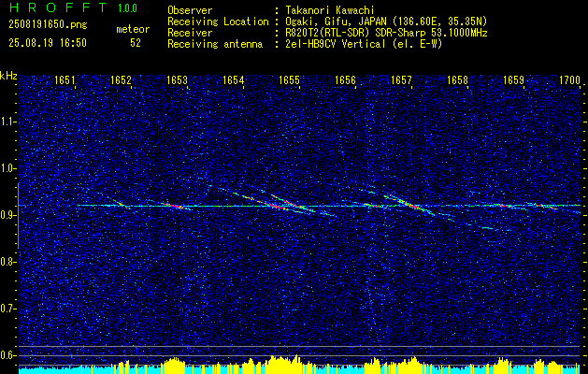Image resolution: width=588 pixels, height=374 pixels.
Task: Click the 2el-HB9CV Vertical antenna text
Action: pos(364,44)
